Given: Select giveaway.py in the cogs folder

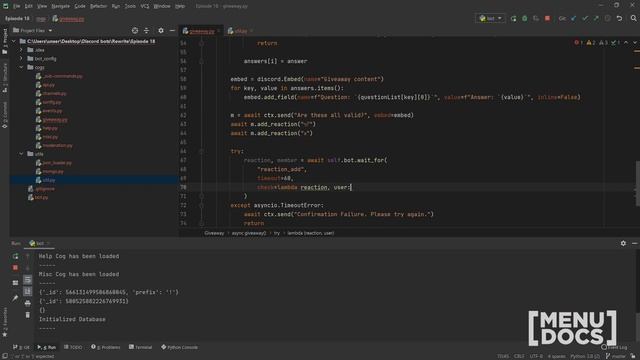Looking at the screenshot, I should coord(52,120).
